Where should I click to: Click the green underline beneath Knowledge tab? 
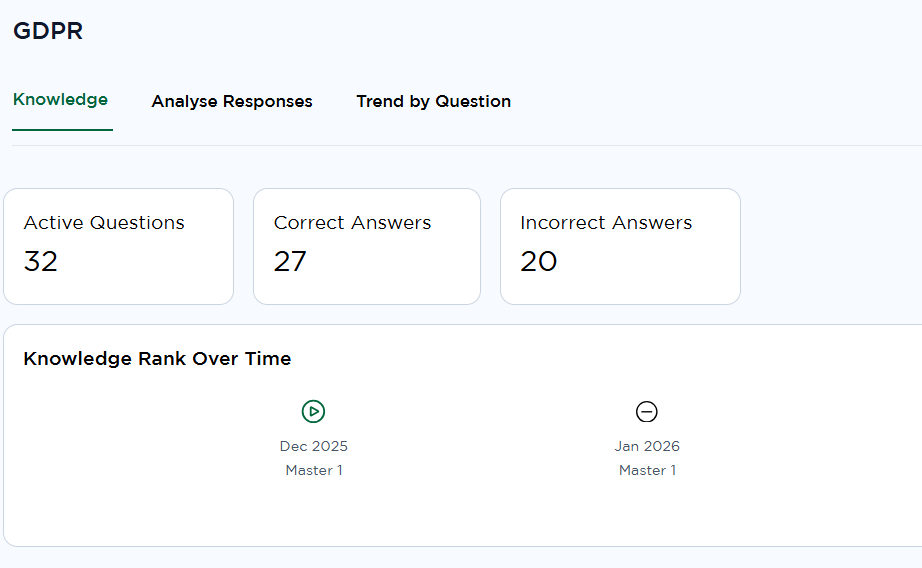(x=62, y=130)
